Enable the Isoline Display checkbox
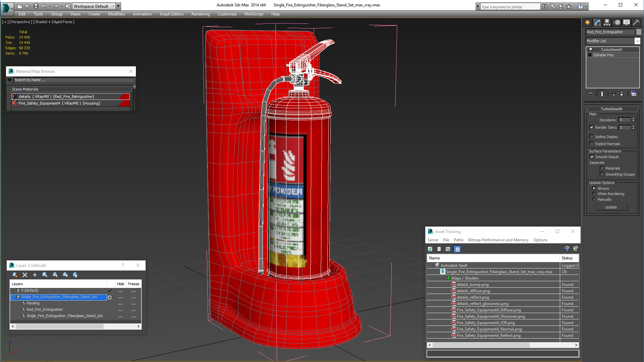 tap(592, 137)
